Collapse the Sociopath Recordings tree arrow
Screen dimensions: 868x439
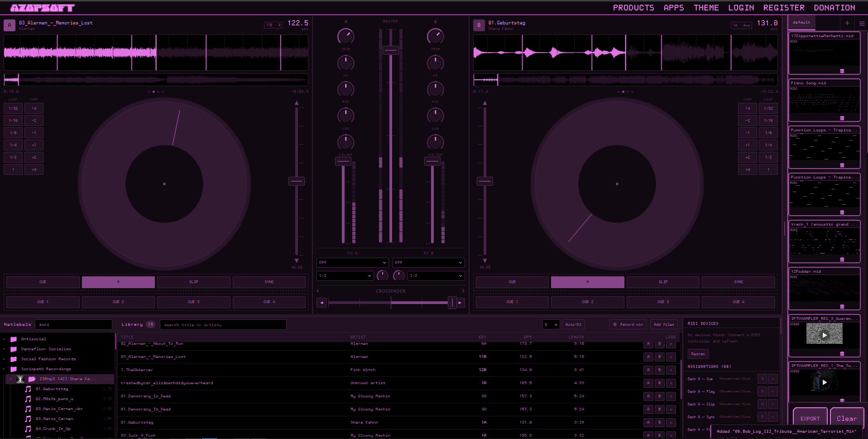[x=4, y=369]
